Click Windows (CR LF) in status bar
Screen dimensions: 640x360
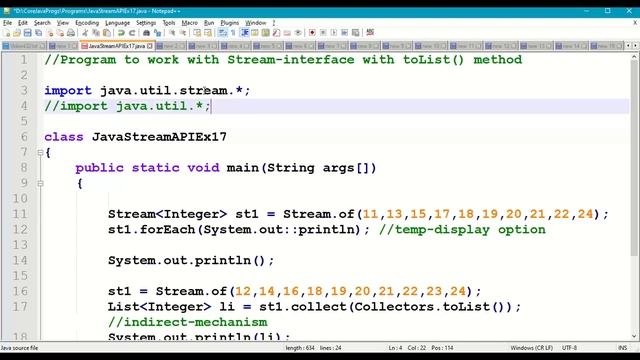531,348
